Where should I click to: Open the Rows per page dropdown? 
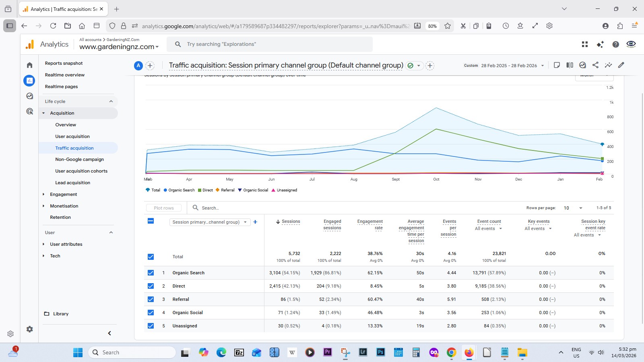point(573,208)
